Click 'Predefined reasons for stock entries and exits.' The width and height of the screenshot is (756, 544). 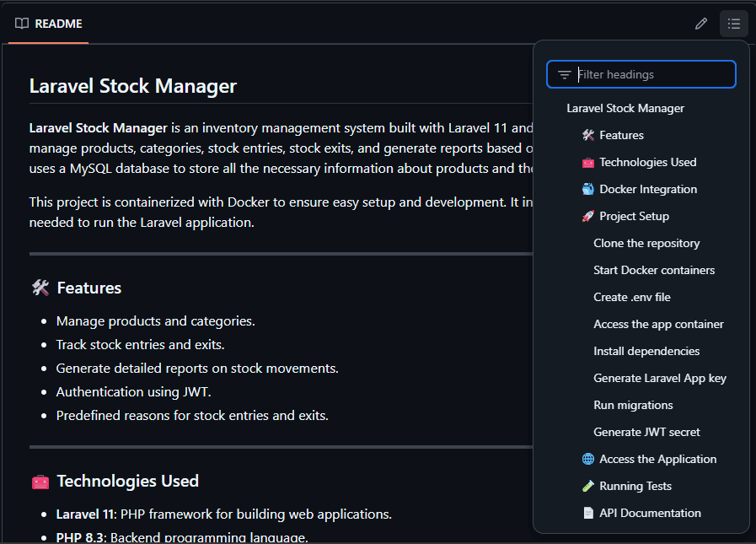(x=192, y=416)
